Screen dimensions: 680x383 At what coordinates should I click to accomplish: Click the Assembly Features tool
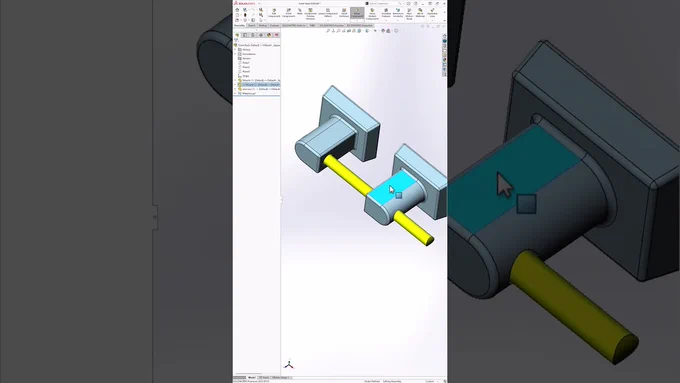click(386, 13)
